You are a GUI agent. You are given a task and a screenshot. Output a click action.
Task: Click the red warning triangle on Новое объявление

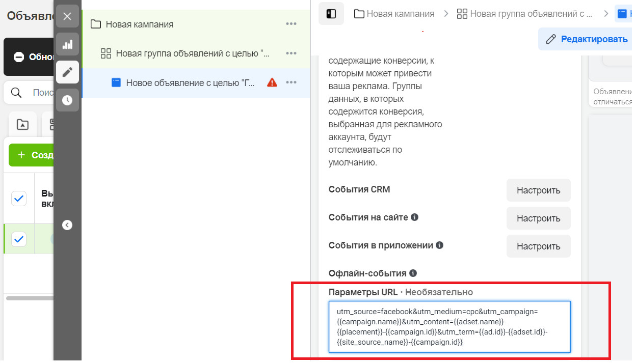tap(272, 82)
